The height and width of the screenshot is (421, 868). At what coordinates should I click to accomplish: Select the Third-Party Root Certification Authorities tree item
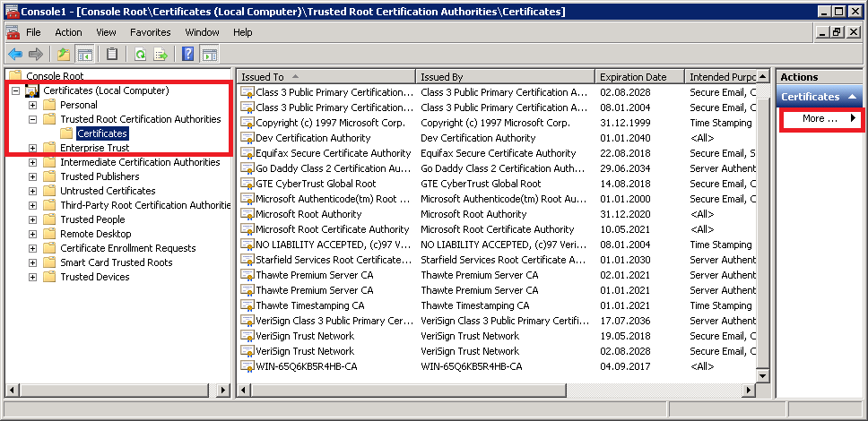coord(145,205)
